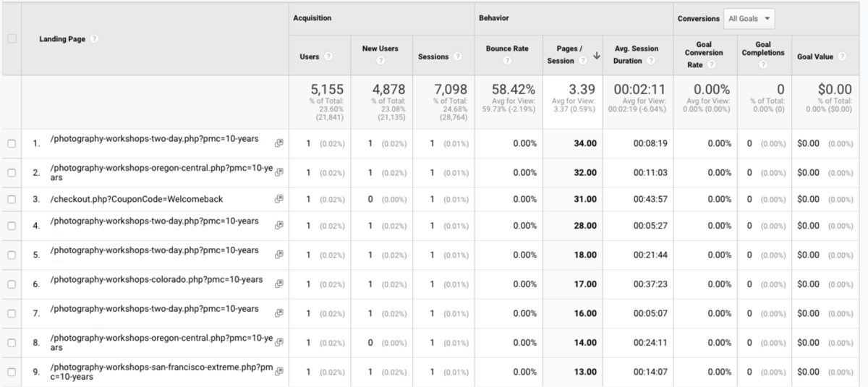
Task: Click the open-page icon for row 5
Action: coord(278,255)
